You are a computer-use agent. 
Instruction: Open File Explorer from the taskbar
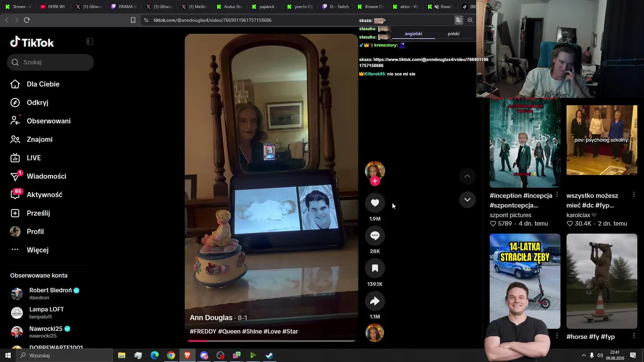click(x=122, y=355)
